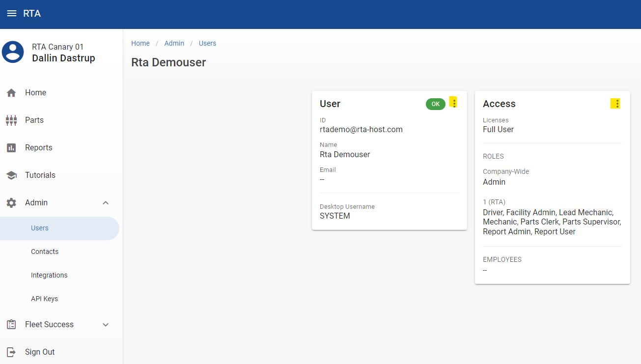
Task: Click the user profile avatar icon
Action: click(x=13, y=52)
